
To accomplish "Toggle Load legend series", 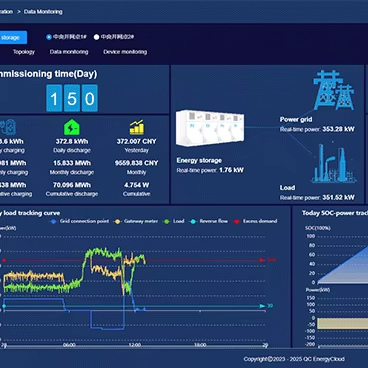I will [174, 221].
